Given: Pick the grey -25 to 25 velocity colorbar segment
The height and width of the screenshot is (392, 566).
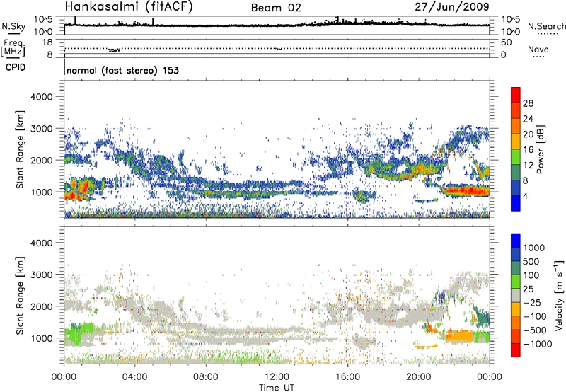Looking at the screenshot, I should (x=516, y=296).
